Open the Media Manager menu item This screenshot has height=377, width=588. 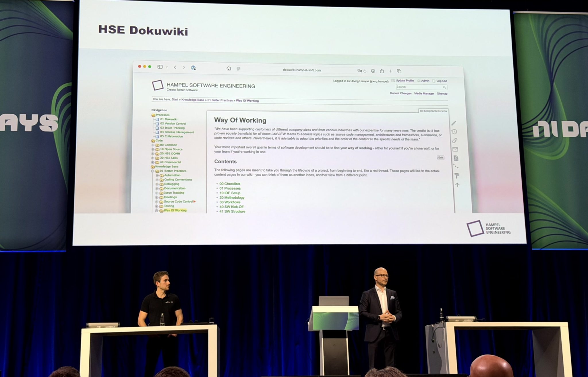click(x=424, y=94)
